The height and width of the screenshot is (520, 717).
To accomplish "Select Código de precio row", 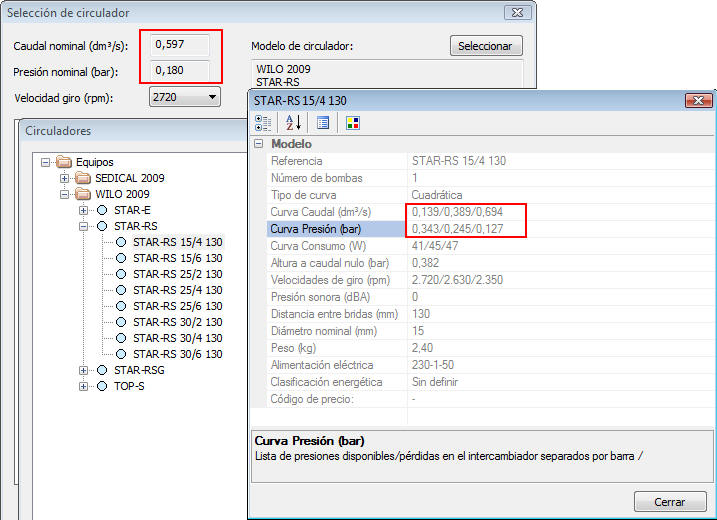I will pos(492,399).
